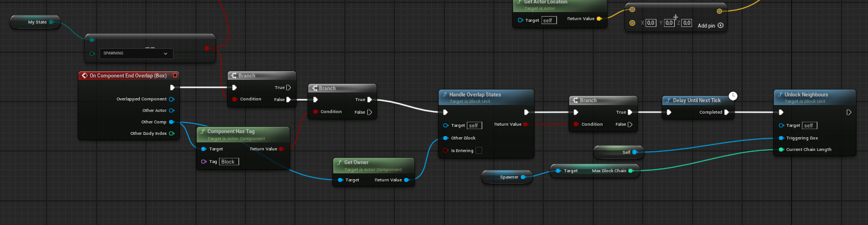This screenshot has height=225, width=868.
Task: Click the Is Entering input pin
Action: 445,151
